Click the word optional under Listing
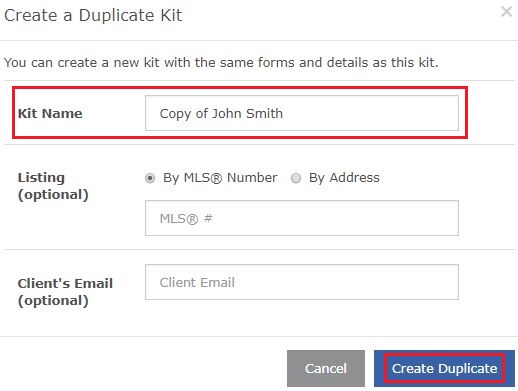This screenshot has height=391, width=518. click(x=53, y=195)
